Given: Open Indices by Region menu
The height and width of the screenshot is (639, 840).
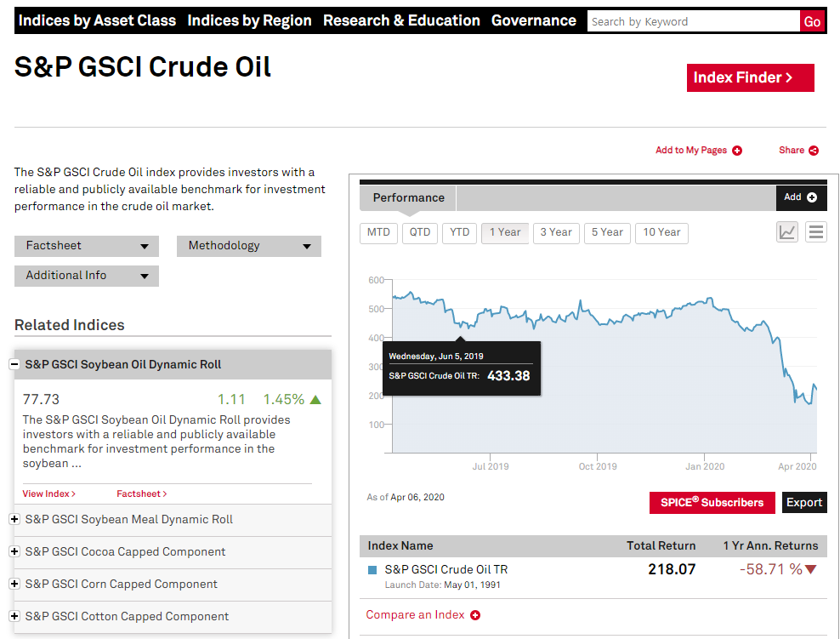Looking at the screenshot, I should tap(249, 20).
